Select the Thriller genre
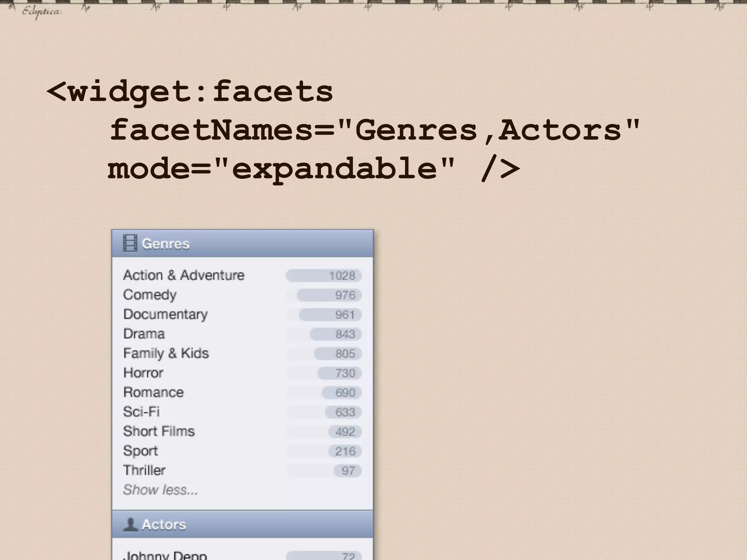 click(x=144, y=470)
